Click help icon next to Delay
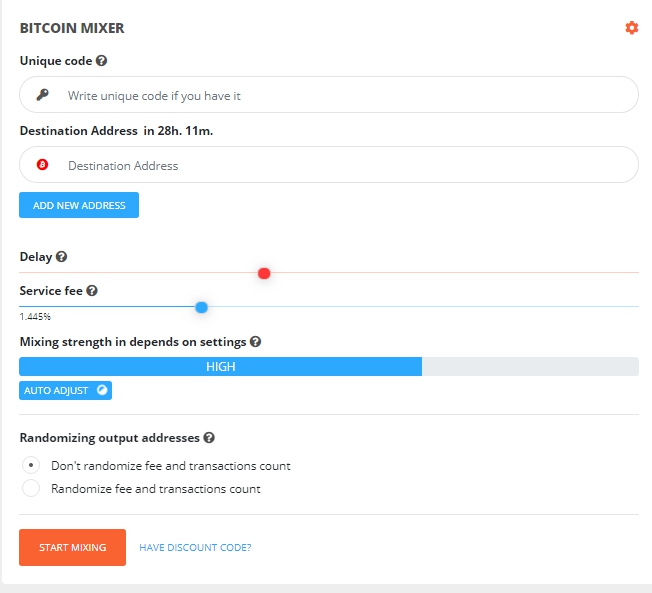This screenshot has width=652, height=593. [x=62, y=257]
